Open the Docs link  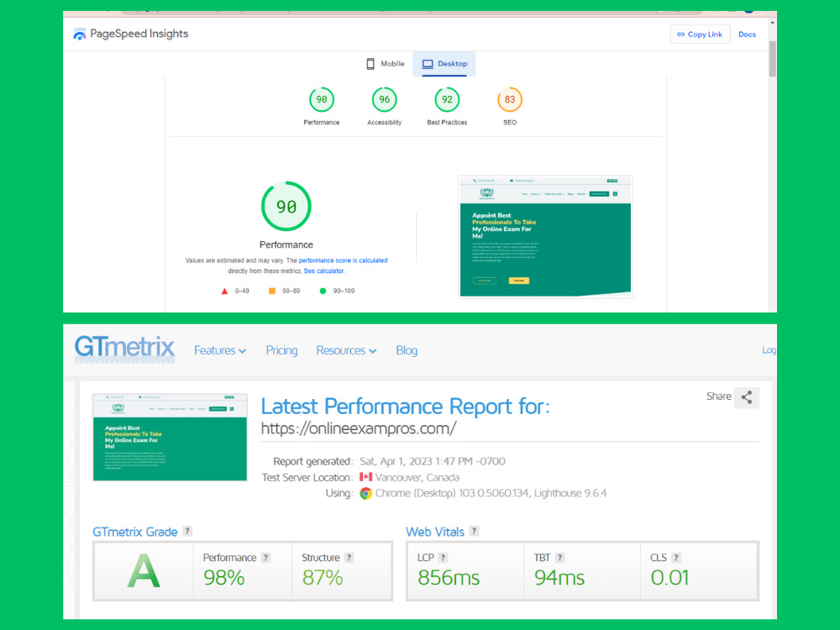click(x=747, y=34)
